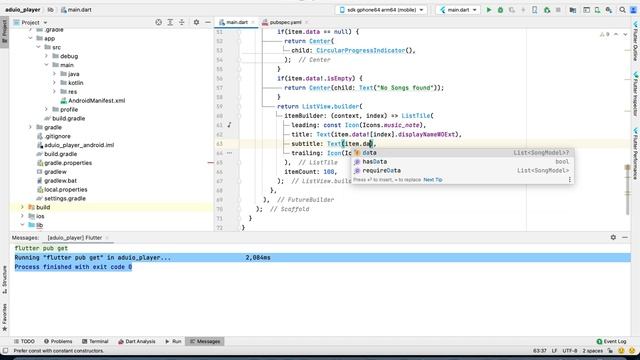Screen dimensions: 640x360
Task: Open Flutter Outline side panel
Action: [x=636, y=41]
